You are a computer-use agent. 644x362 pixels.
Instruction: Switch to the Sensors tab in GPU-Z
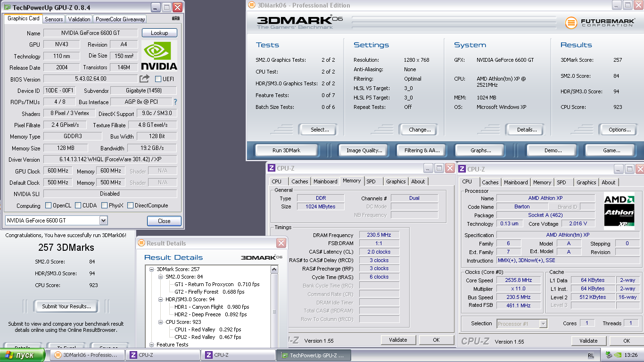click(54, 19)
